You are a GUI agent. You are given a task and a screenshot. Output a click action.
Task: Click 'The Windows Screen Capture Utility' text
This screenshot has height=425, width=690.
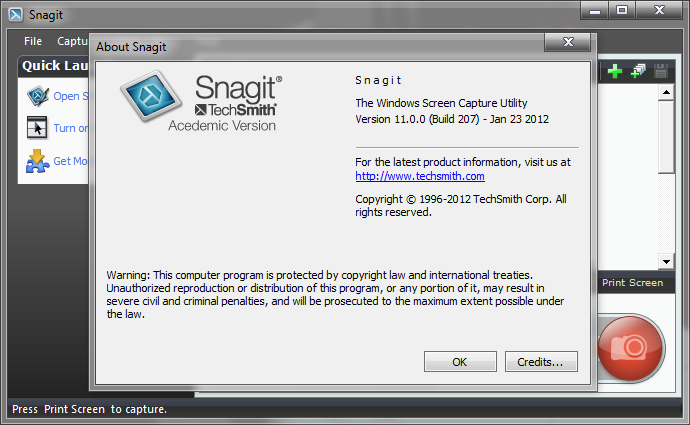point(441,103)
